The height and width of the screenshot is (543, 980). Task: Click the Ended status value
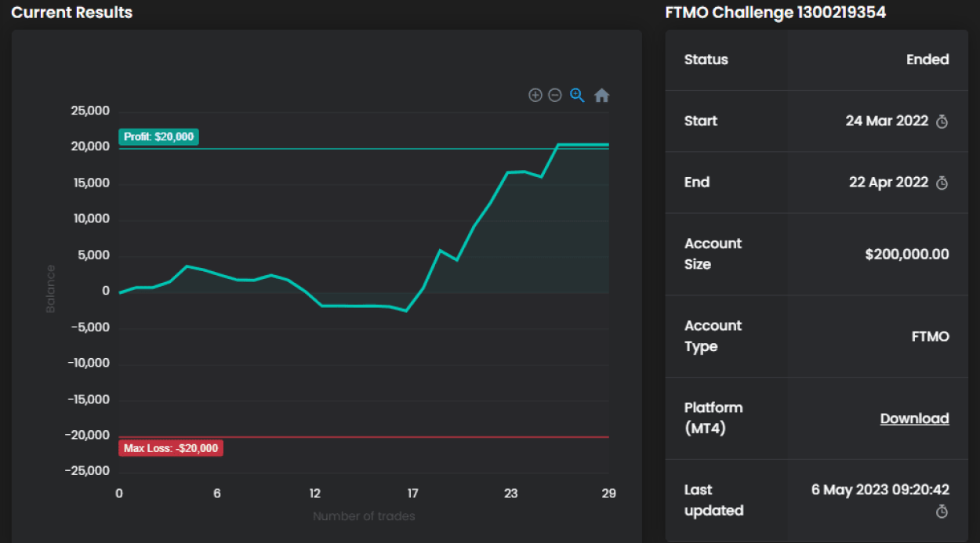point(927,60)
